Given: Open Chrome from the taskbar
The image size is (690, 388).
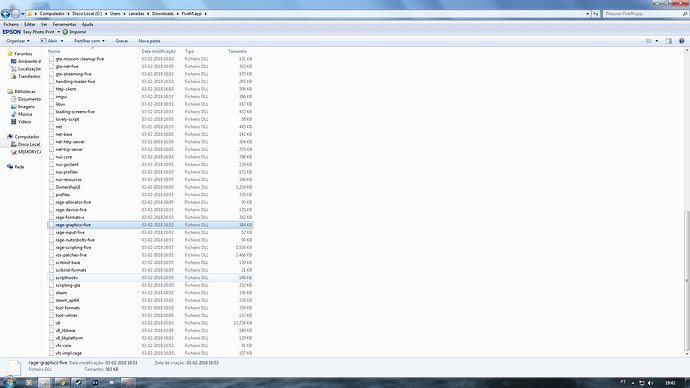Looking at the screenshot, I should tap(62, 382).
